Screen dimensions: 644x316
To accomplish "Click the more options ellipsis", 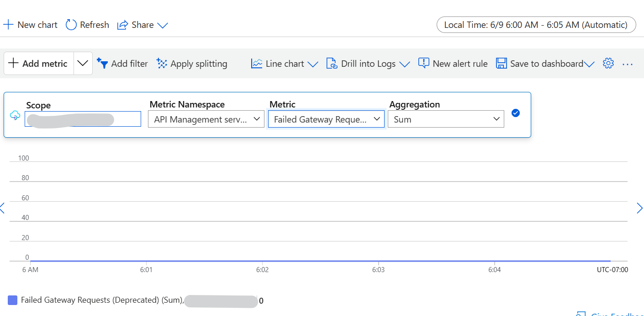I will 628,64.
